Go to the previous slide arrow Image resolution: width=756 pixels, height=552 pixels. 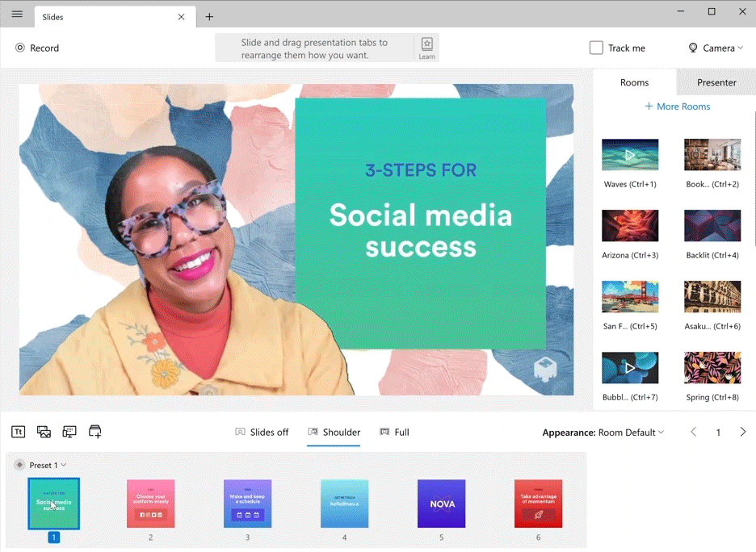pyautogui.click(x=693, y=432)
